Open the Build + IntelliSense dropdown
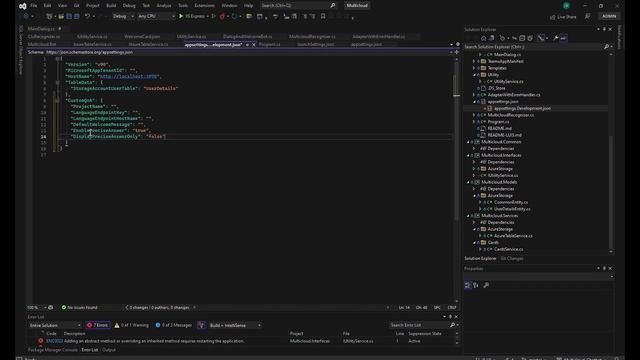The image size is (640, 360). (x=235, y=325)
